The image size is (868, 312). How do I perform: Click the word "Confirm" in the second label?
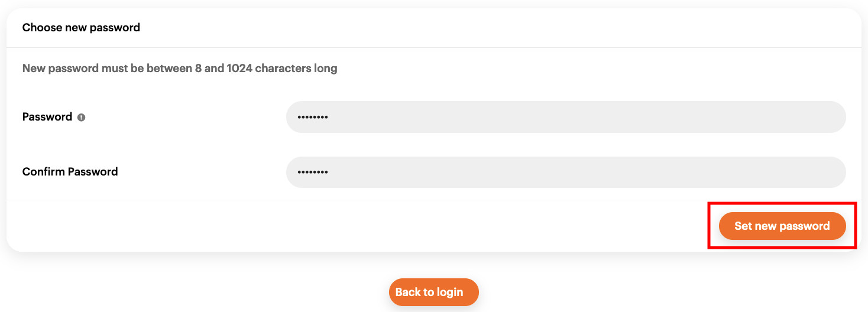point(44,172)
